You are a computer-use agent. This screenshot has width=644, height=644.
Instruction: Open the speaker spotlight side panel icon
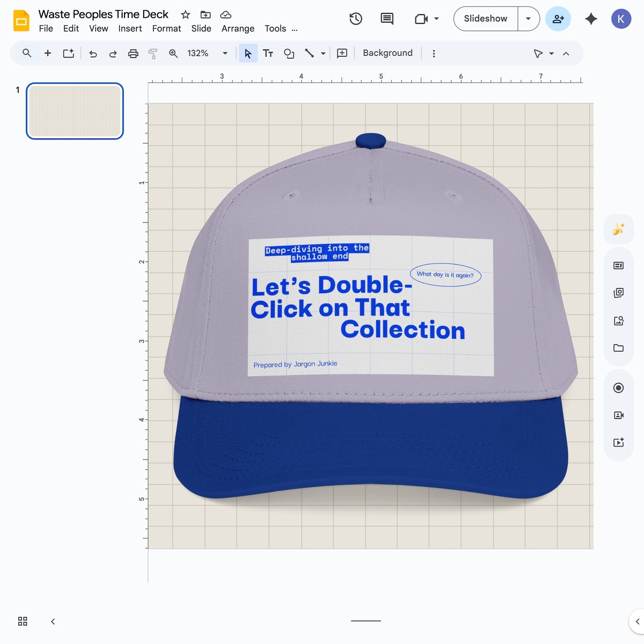619,415
